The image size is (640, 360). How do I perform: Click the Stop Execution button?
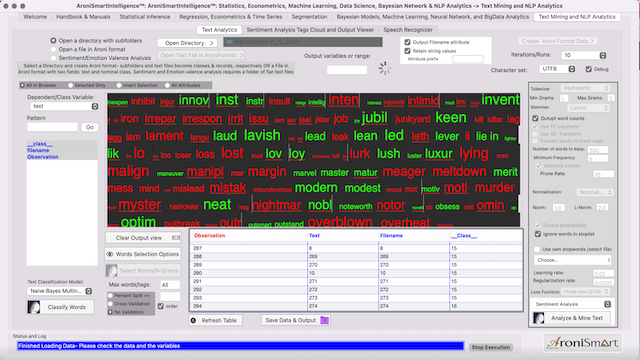click(x=491, y=347)
